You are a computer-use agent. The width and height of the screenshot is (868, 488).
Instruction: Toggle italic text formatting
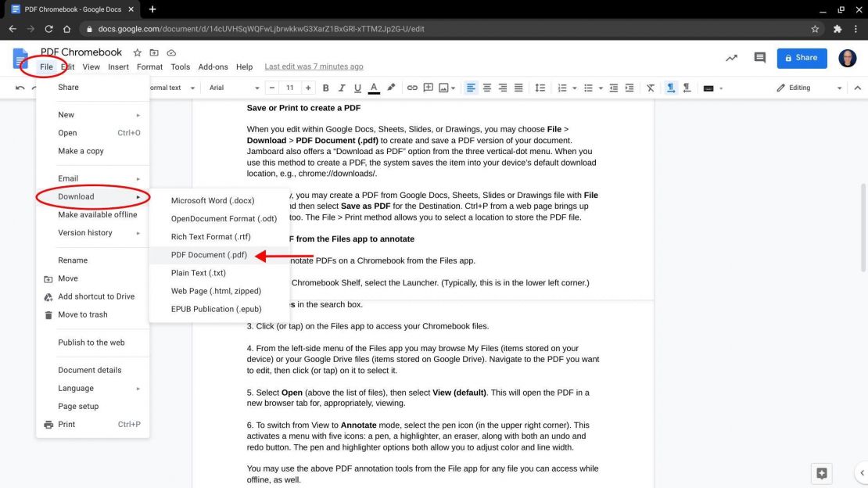point(340,87)
